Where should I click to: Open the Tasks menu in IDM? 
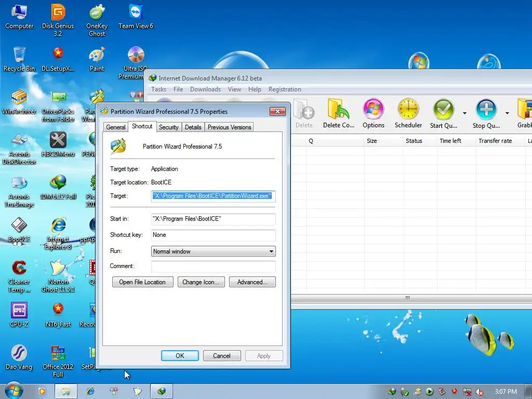[x=158, y=89]
